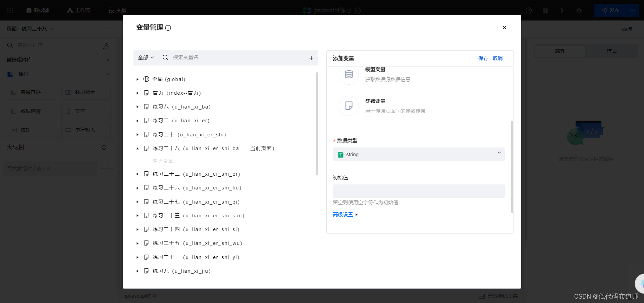The width and height of the screenshot is (644, 303).
Task: Expand 练习二十六 (u_lian_xi_er_shi_liu) node
Action: [x=138, y=188]
